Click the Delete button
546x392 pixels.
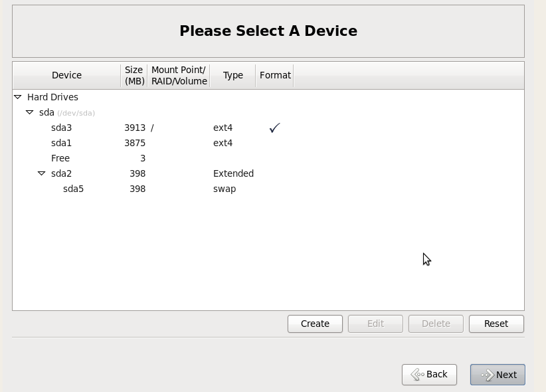point(436,324)
